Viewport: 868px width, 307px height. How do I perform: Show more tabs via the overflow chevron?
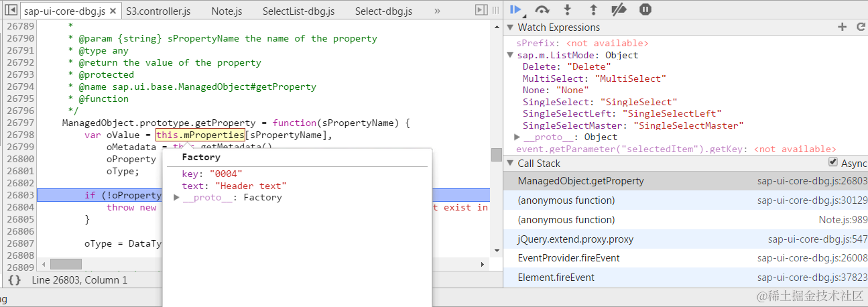coord(437,11)
